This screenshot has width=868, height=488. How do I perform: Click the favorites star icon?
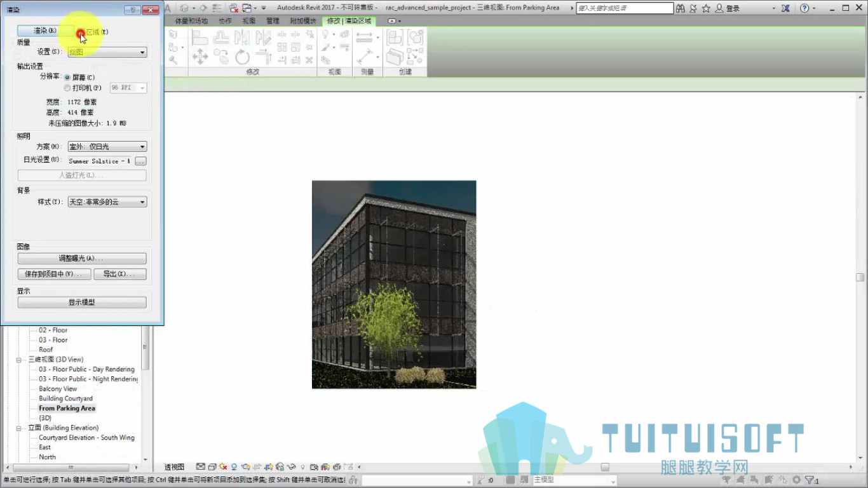(x=706, y=8)
